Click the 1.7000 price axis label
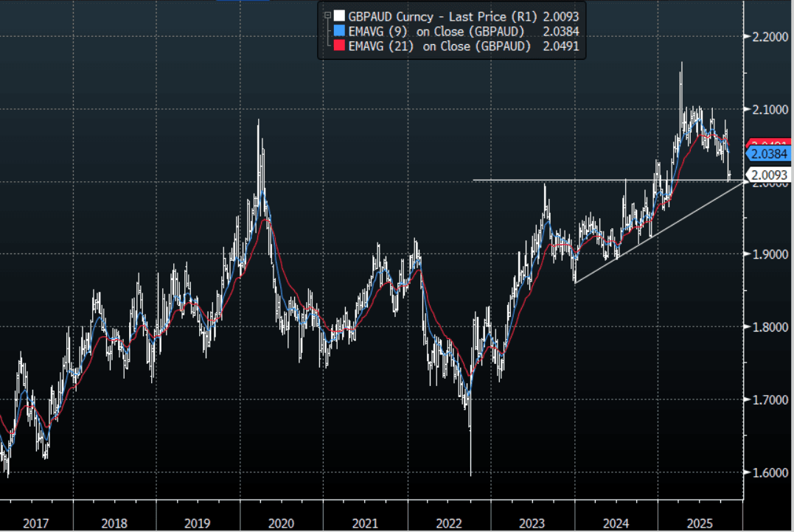Viewport: 794px width, 532px height. click(770, 400)
